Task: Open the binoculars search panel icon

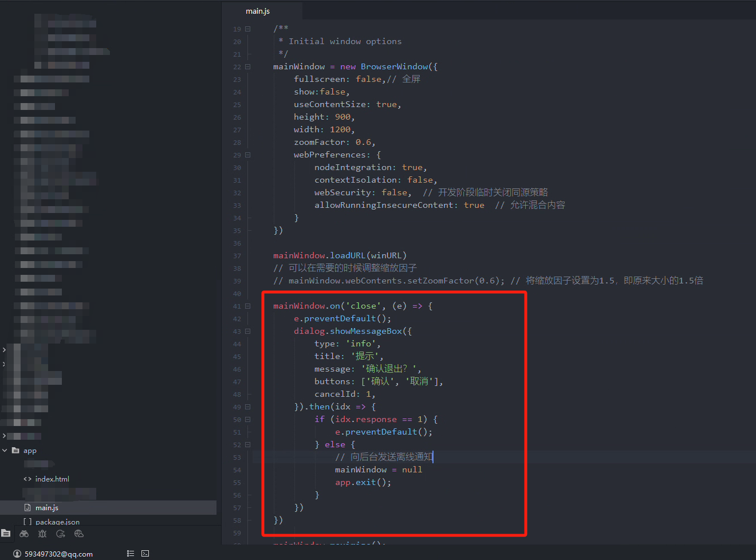Action: (24, 534)
